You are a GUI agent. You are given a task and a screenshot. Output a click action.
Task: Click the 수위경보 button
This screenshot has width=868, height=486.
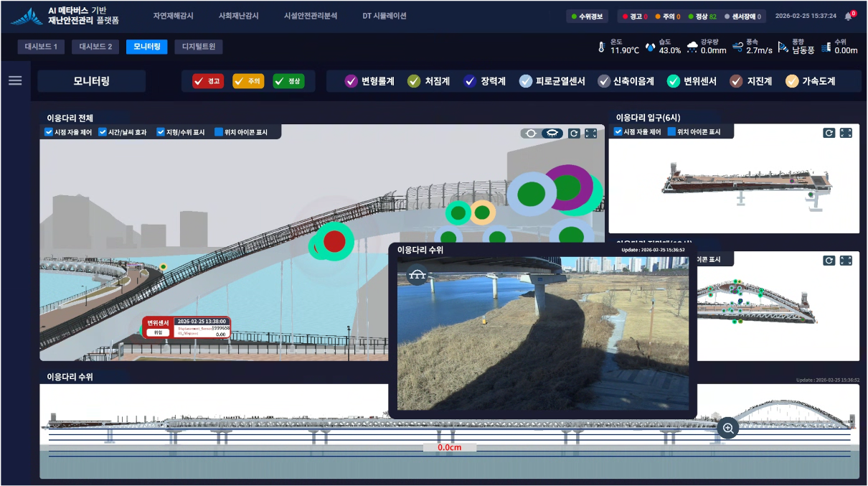point(588,17)
